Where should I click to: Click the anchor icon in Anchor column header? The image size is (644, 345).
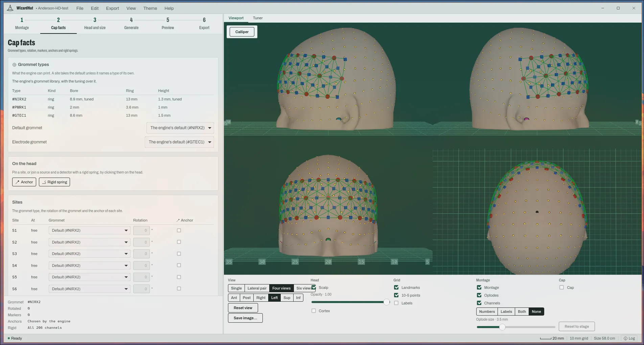(x=178, y=220)
